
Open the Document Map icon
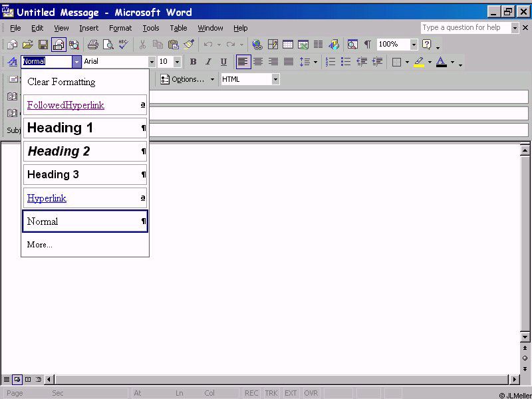352,45
